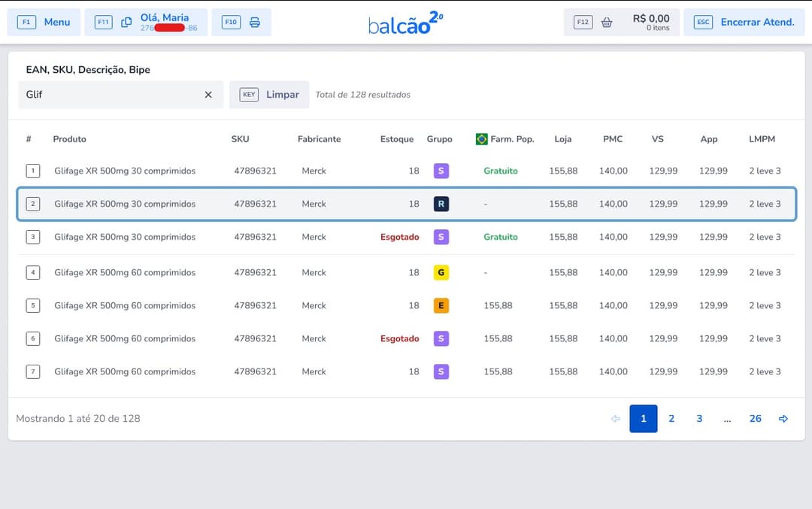Select row number badge 5
The height and width of the screenshot is (509, 812).
tap(33, 305)
